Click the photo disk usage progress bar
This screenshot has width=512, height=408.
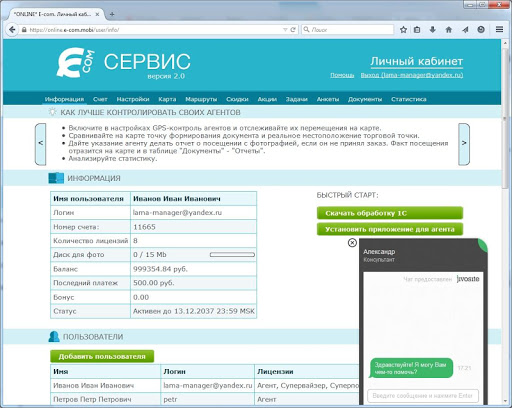pyautogui.click(x=232, y=255)
